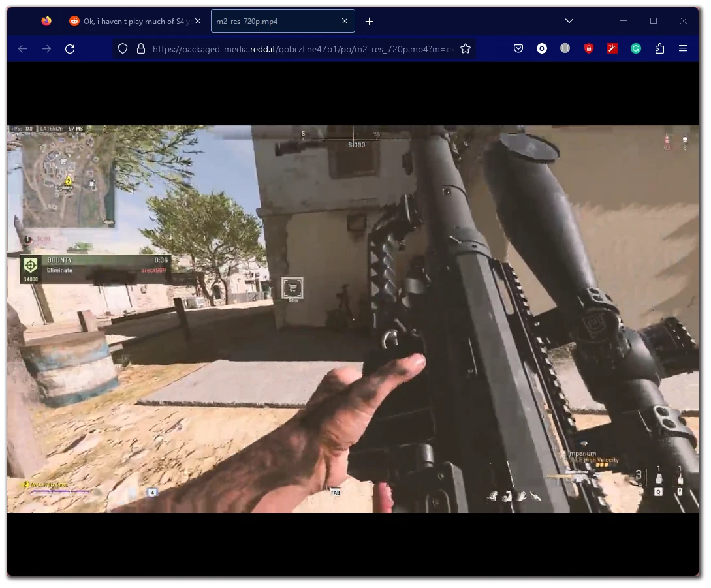The width and height of the screenshot is (711, 588).
Task: Click the 'BOUNTY' contract title
Action: [x=59, y=260]
